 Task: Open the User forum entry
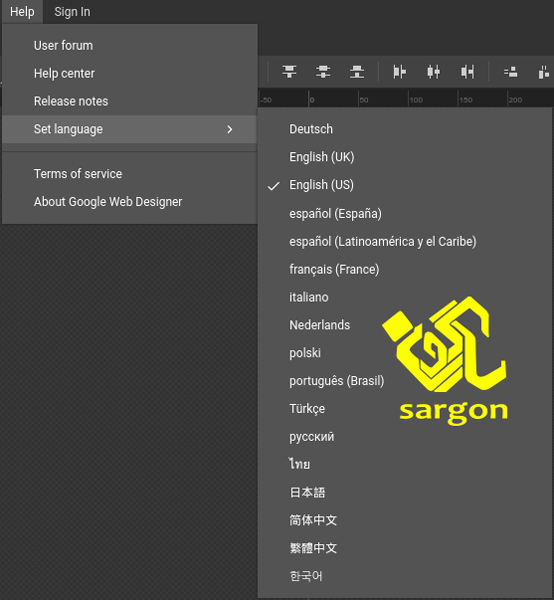point(130,46)
